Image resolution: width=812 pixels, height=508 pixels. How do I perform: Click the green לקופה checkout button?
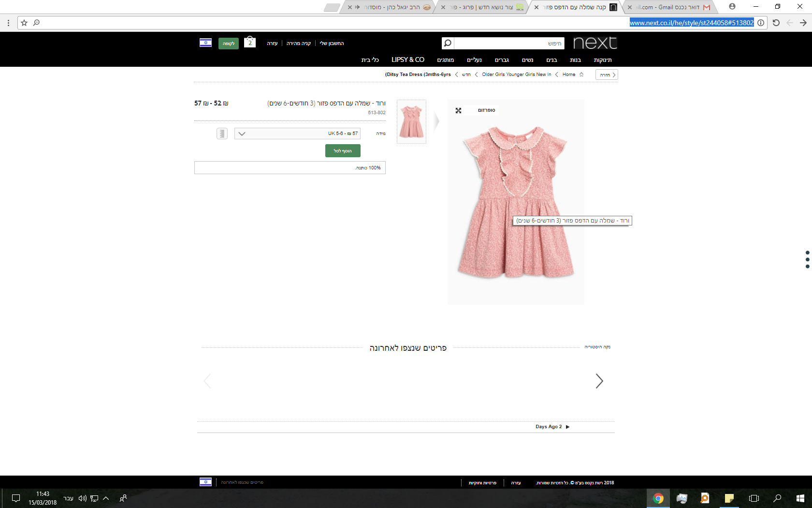click(x=229, y=44)
